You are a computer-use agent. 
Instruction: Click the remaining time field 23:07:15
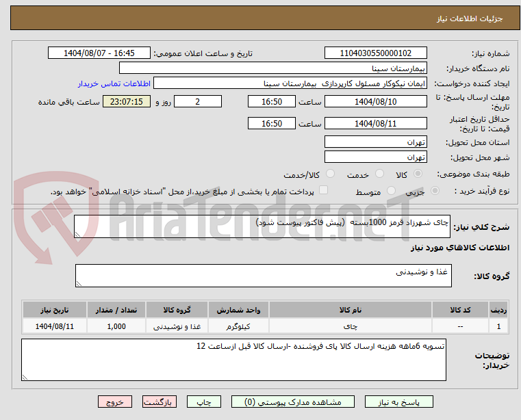pyautogui.click(x=127, y=101)
